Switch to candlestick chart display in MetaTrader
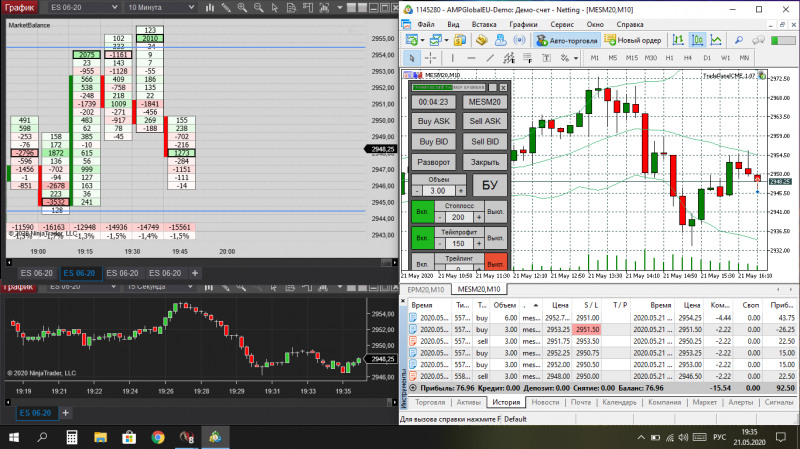The image size is (800, 449). pos(697,40)
